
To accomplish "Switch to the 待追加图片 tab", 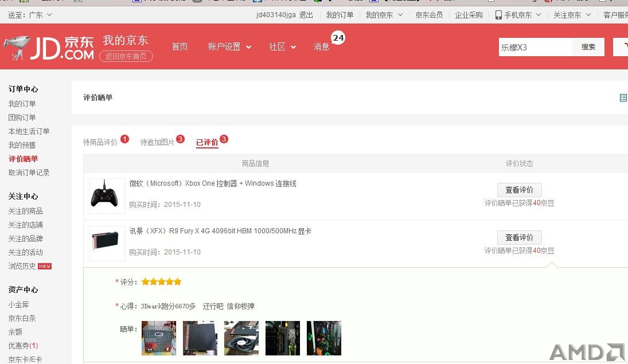I will tap(157, 142).
